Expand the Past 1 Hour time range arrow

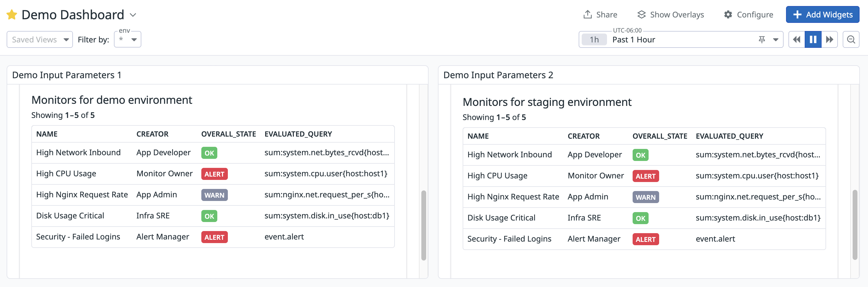pyautogui.click(x=776, y=40)
